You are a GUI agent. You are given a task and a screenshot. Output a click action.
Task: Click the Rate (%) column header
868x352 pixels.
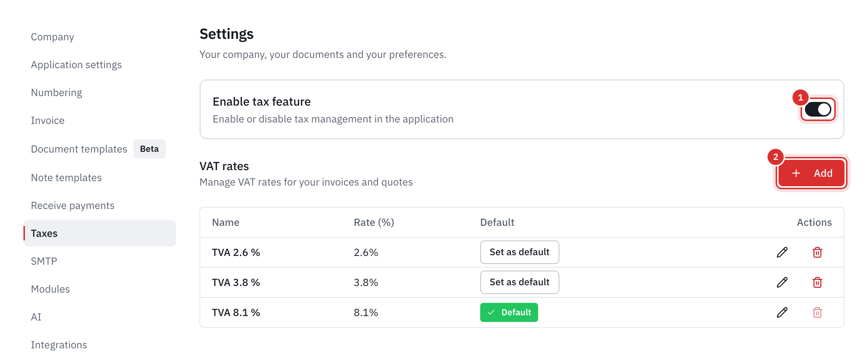(374, 223)
